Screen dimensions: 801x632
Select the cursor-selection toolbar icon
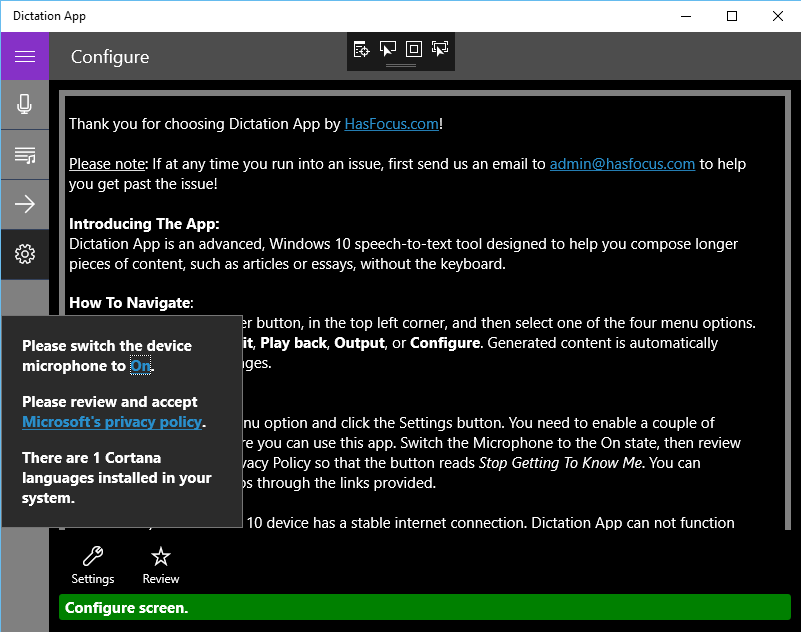point(387,48)
